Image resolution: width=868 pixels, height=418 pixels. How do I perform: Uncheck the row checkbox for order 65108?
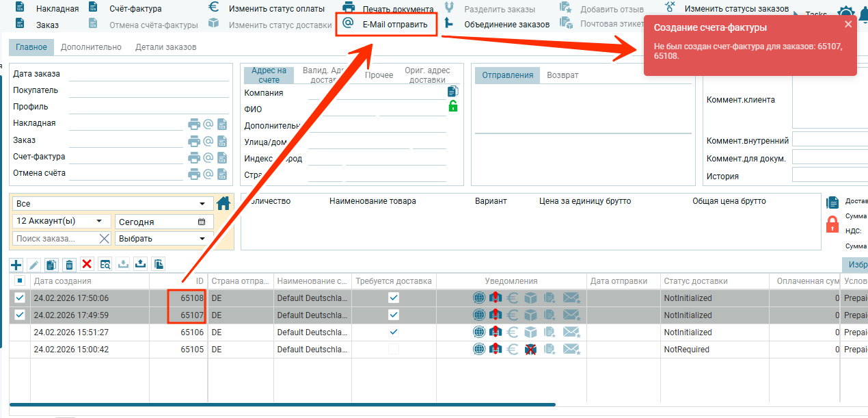click(20, 298)
